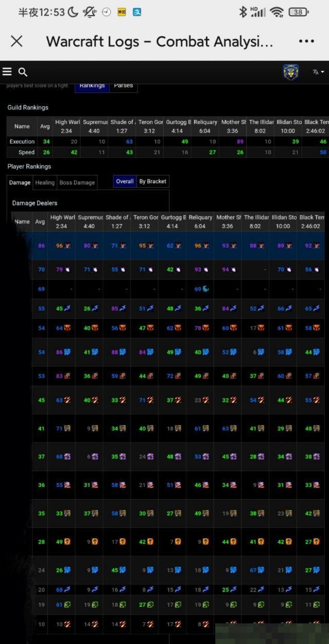The width and height of the screenshot is (329, 644).
Task: Click spec icon beside 63 in Avg 45 row
Action: point(67,400)
